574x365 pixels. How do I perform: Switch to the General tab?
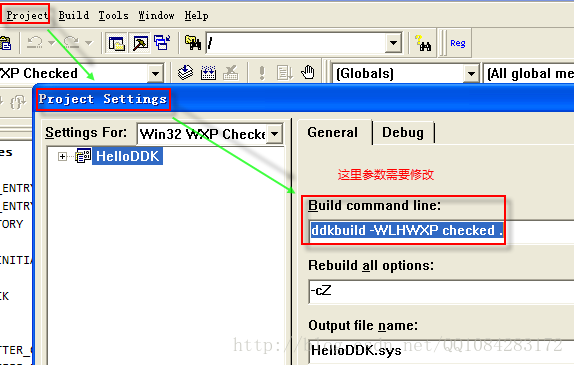[x=332, y=132]
